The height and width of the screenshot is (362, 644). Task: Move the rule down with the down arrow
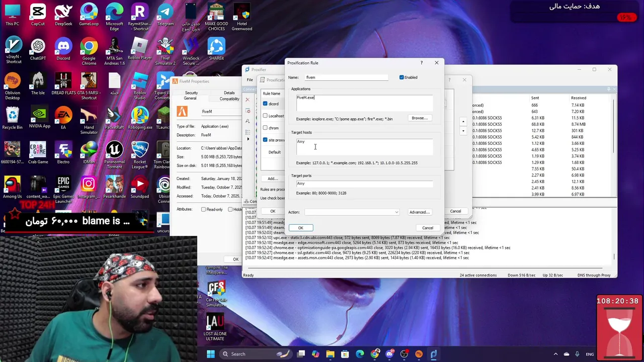(x=463, y=131)
